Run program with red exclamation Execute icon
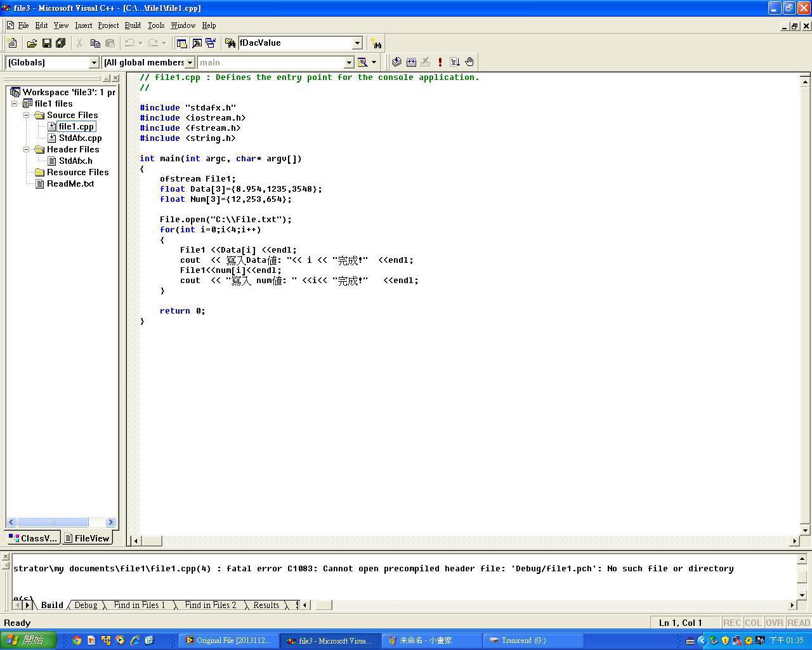The image size is (812, 650). [x=440, y=62]
